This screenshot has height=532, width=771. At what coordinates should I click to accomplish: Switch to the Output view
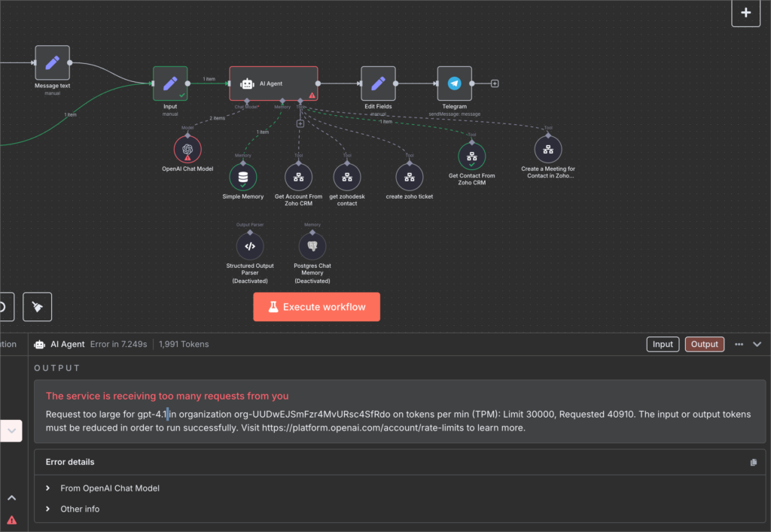[705, 345]
